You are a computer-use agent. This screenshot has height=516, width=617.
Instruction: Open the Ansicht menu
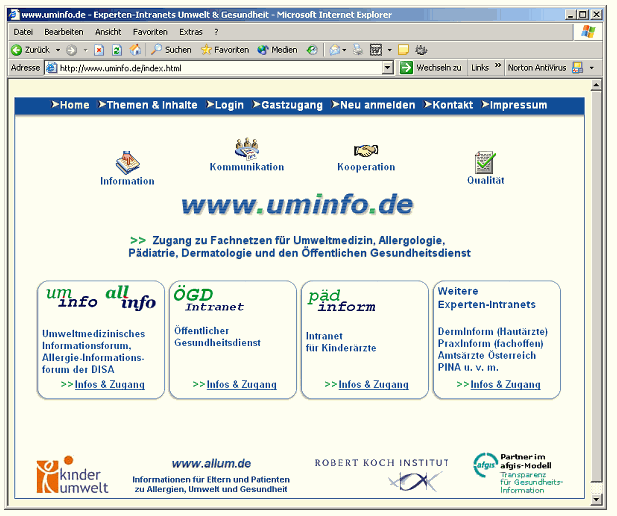pyautogui.click(x=108, y=32)
